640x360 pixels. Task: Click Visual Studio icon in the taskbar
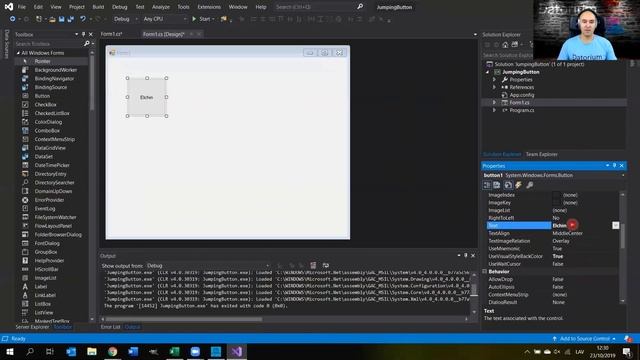coord(237,351)
